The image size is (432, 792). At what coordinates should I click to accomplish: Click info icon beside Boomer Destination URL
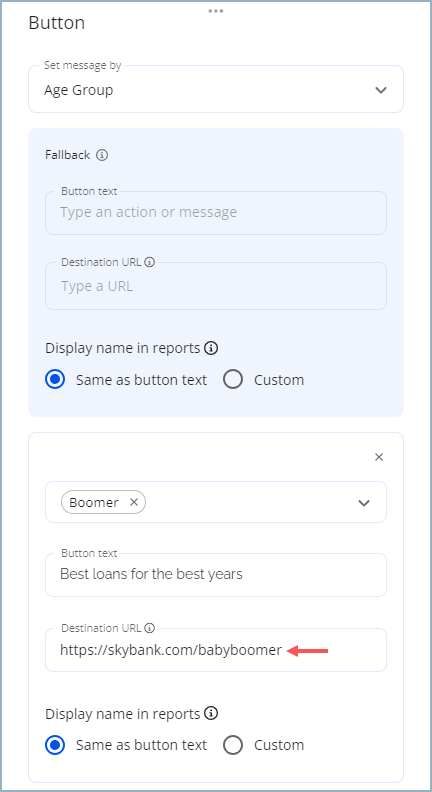(149, 628)
